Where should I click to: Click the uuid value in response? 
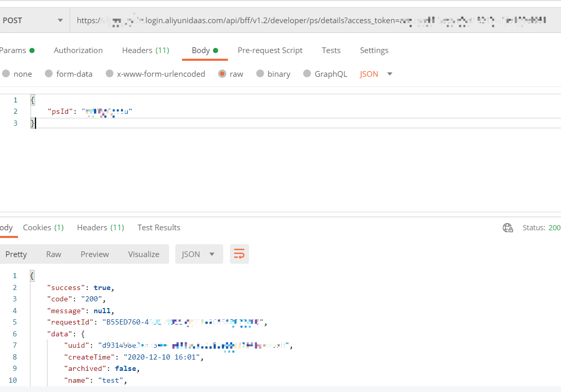pyautogui.click(x=193, y=346)
